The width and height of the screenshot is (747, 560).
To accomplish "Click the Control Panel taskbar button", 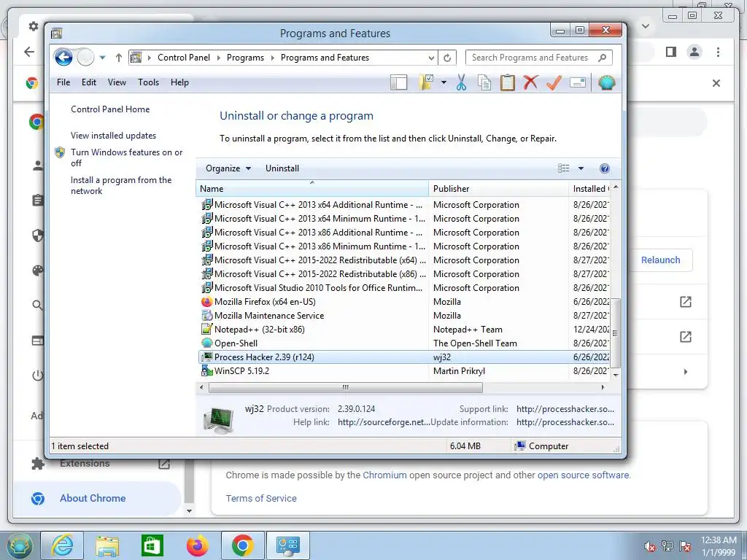I will coord(287,545).
